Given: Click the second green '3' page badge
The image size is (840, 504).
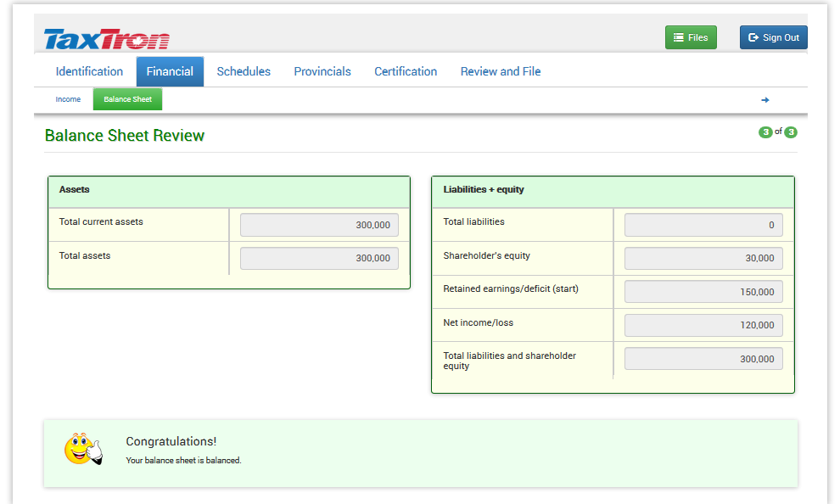Looking at the screenshot, I should (790, 132).
